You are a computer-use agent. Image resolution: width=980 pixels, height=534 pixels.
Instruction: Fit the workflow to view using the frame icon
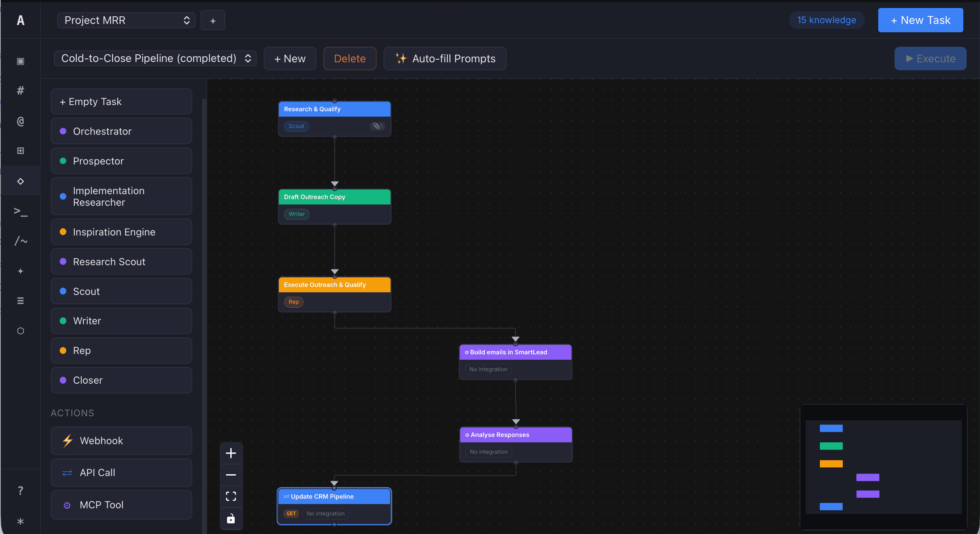pyautogui.click(x=231, y=496)
